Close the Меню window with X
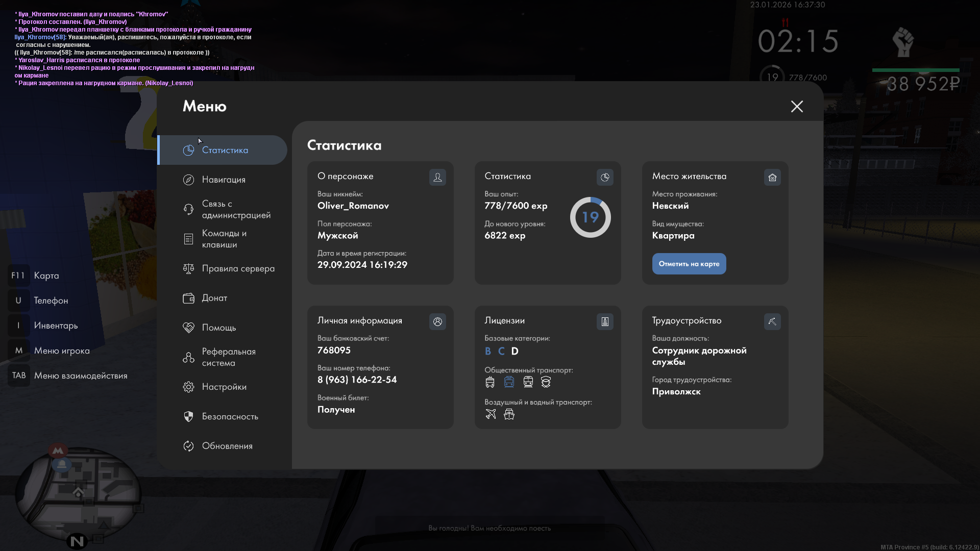980x551 pixels. (x=797, y=106)
